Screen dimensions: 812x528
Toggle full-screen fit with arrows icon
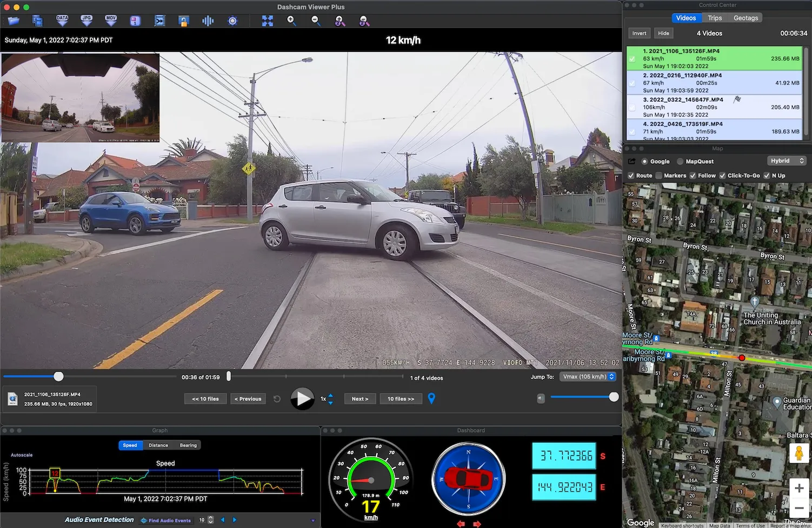tap(268, 21)
